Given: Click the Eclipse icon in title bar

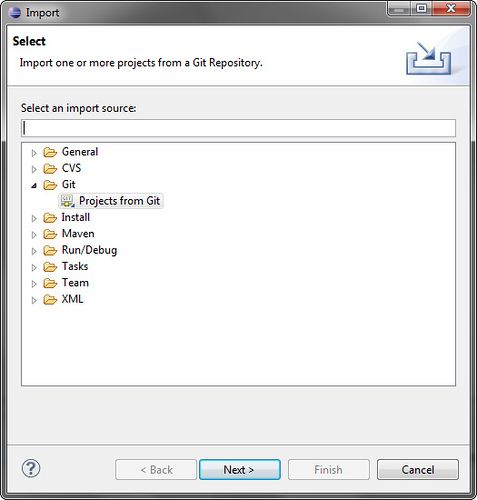Looking at the screenshot, I should 15,13.
